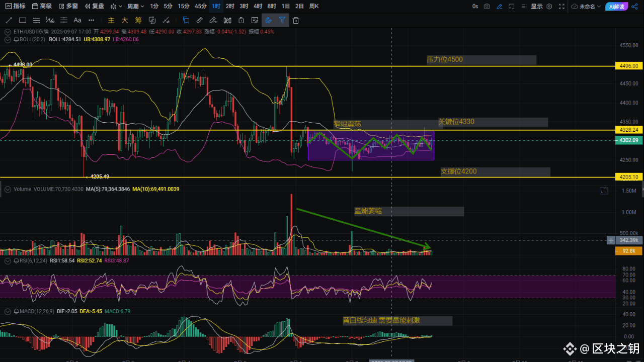Image resolution: width=644 pixels, height=362 pixels.
Task: Open chart settings hexagon icon
Action: tap(549, 6)
